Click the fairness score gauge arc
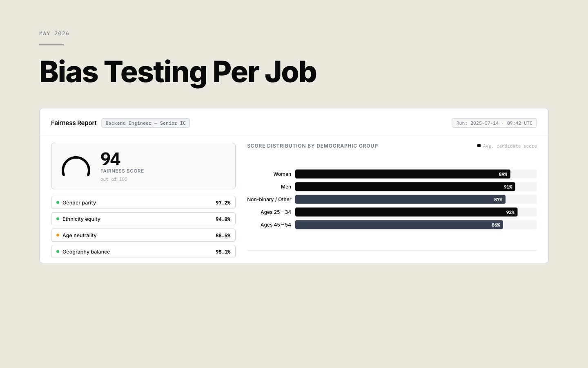Image resolution: width=588 pixels, height=368 pixels. pos(76,166)
